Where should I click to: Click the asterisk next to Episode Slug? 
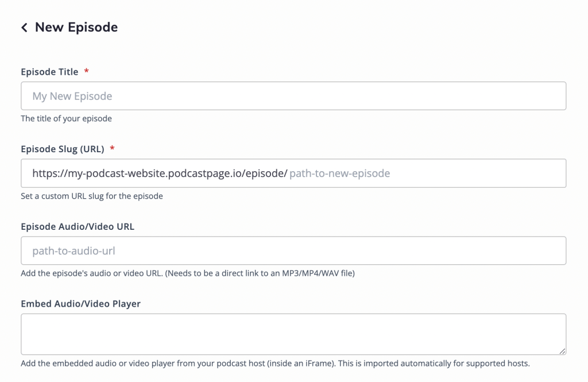point(111,149)
